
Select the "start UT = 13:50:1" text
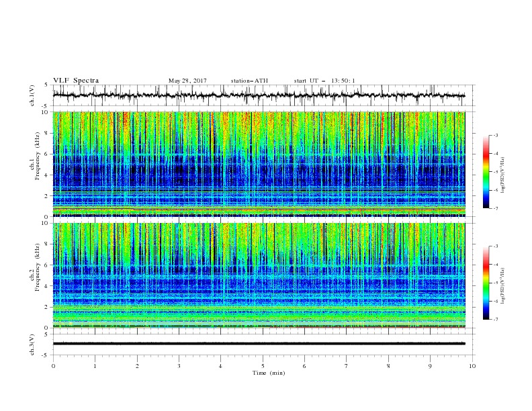[324, 81]
